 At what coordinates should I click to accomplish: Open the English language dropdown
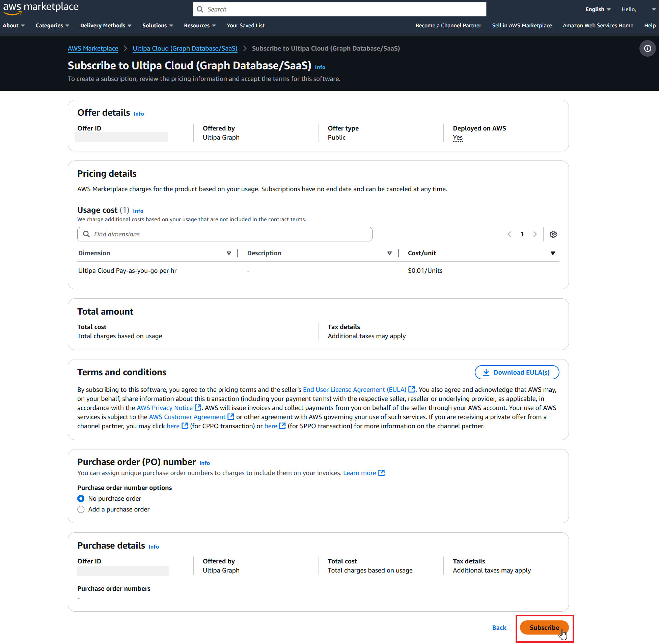[x=597, y=9]
